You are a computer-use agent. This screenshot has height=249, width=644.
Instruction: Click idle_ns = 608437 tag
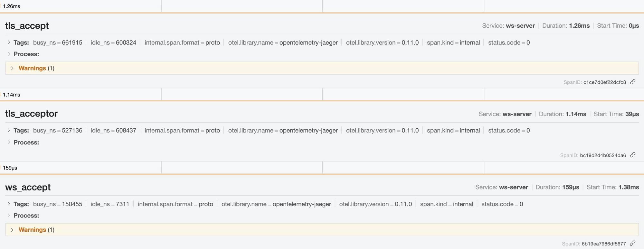[x=113, y=130]
